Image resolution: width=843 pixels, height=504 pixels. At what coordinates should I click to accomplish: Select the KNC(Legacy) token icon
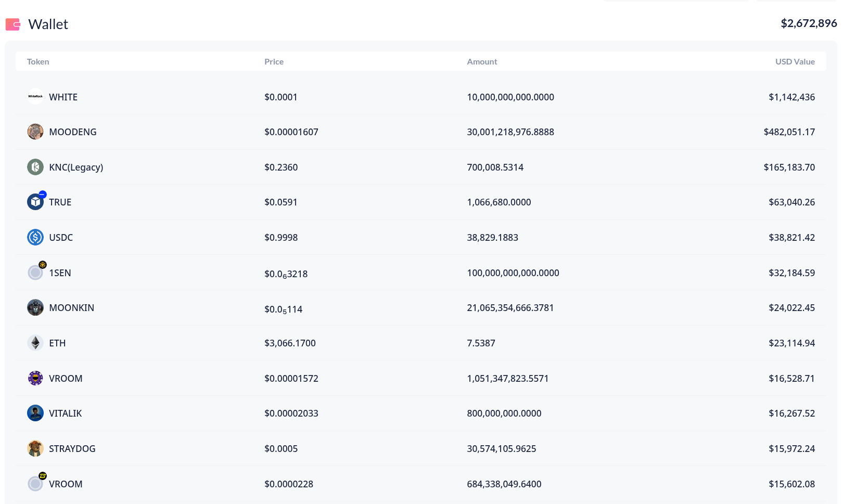click(x=35, y=167)
